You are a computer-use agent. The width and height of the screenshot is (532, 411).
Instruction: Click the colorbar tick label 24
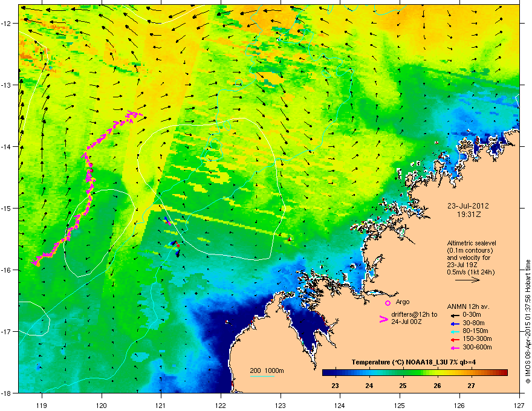click(x=369, y=386)
